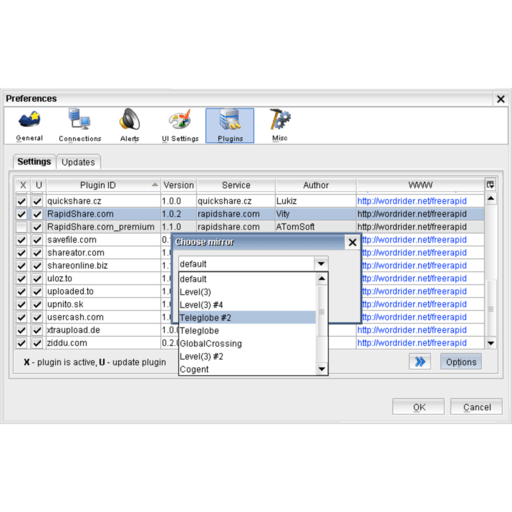This screenshot has height=512, width=512.
Task: Sort by the Plugin ID column header
Action: pos(103,185)
